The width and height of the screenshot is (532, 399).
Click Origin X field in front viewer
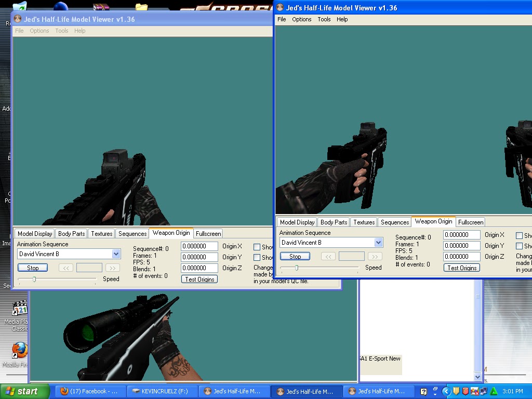tap(462, 235)
